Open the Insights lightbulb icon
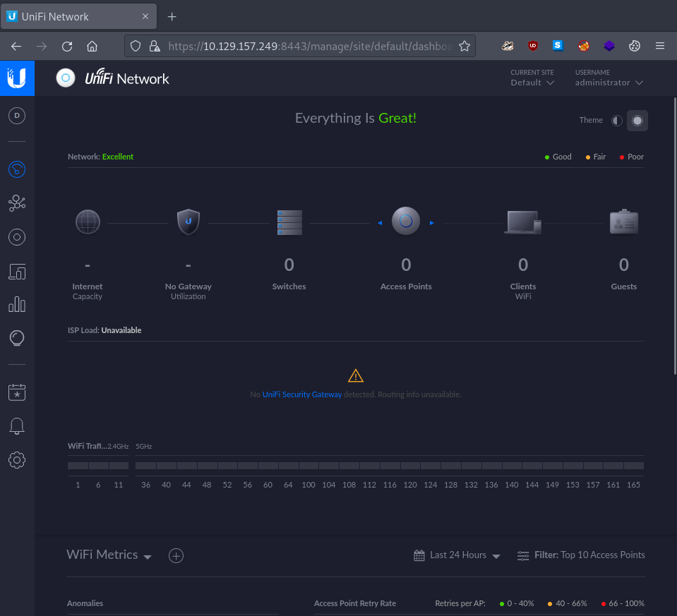This screenshot has height=616, width=677. coord(17,339)
